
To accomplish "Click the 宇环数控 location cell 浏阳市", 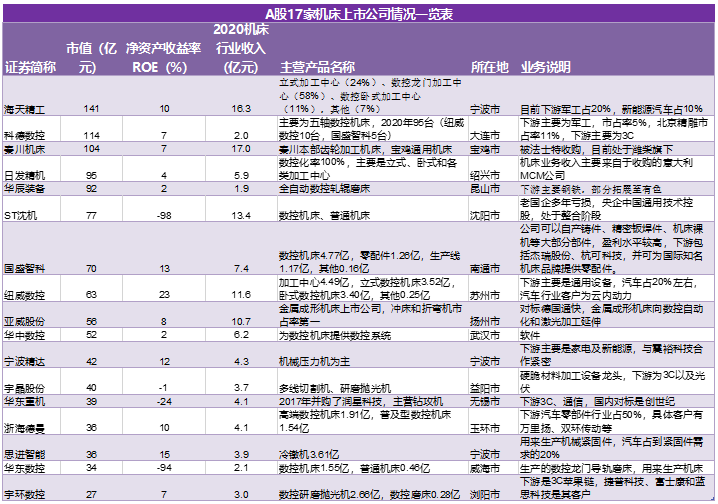I will [484, 495].
